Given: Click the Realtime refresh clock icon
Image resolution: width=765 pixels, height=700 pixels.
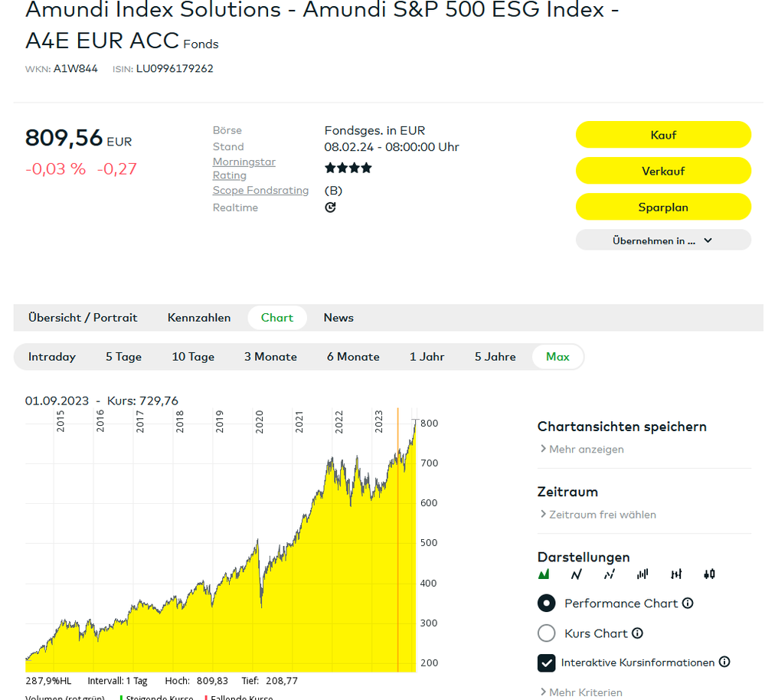Looking at the screenshot, I should pos(330,208).
